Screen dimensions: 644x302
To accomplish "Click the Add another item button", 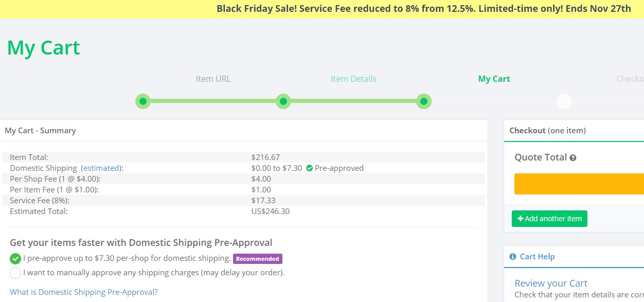I will 549,219.
